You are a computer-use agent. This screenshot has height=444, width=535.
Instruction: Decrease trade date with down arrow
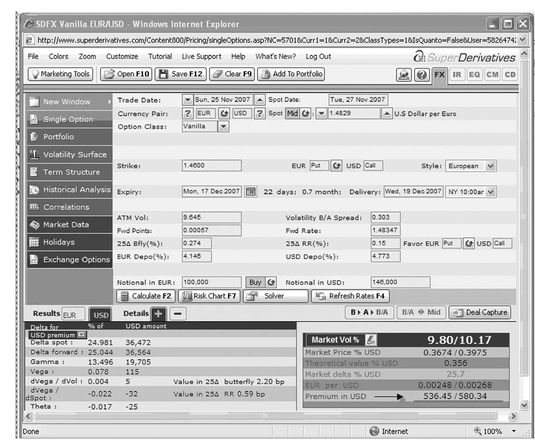coord(187,100)
